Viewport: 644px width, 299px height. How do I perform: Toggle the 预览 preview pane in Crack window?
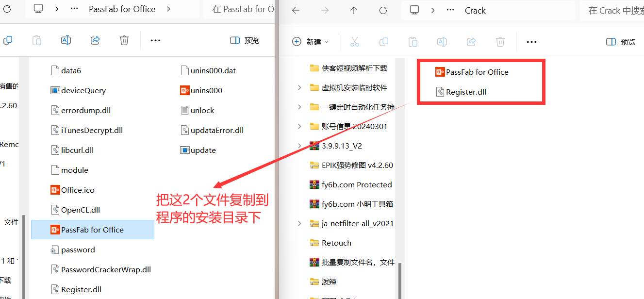click(621, 42)
